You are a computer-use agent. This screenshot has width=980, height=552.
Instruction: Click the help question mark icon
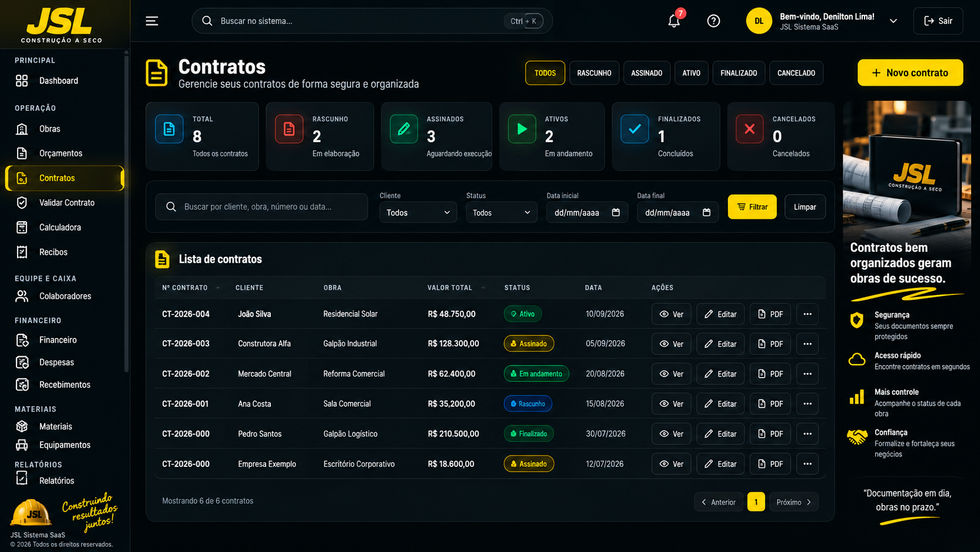pyautogui.click(x=713, y=21)
